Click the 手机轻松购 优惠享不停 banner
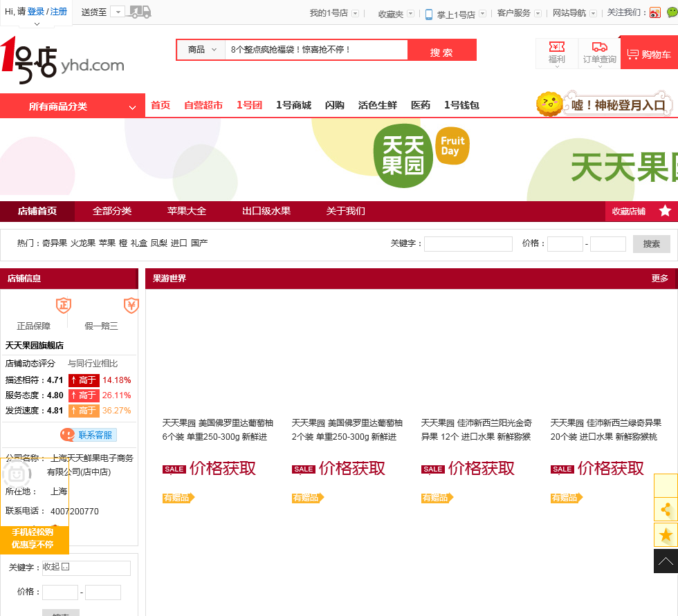The image size is (678, 616). pos(34,539)
